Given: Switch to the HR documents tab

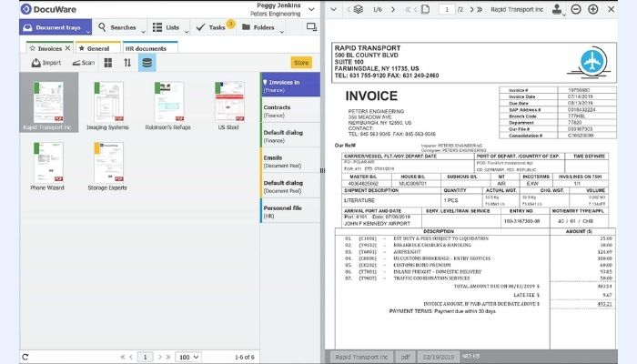Looking at the screenshot, I should coord(150,48).
